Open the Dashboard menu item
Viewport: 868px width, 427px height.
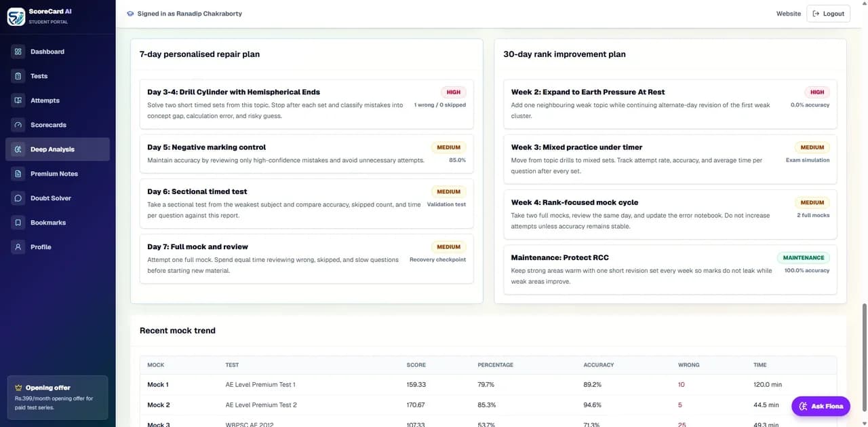(58, 52)
